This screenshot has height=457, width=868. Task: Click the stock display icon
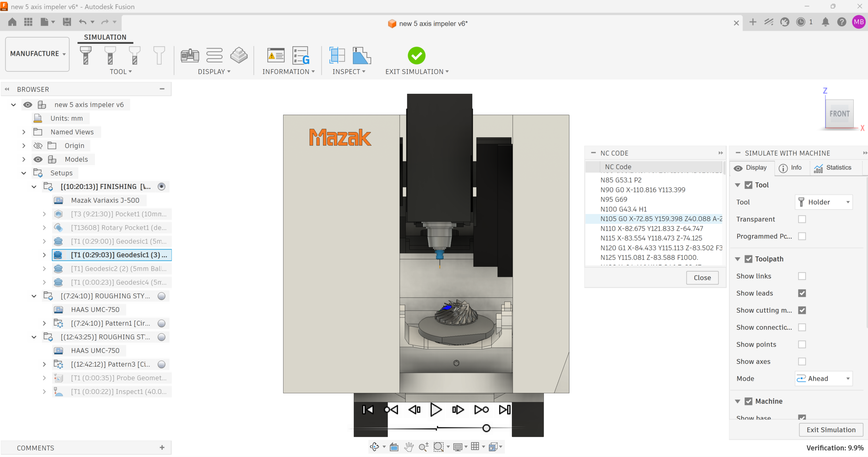[x=239, y=55]
